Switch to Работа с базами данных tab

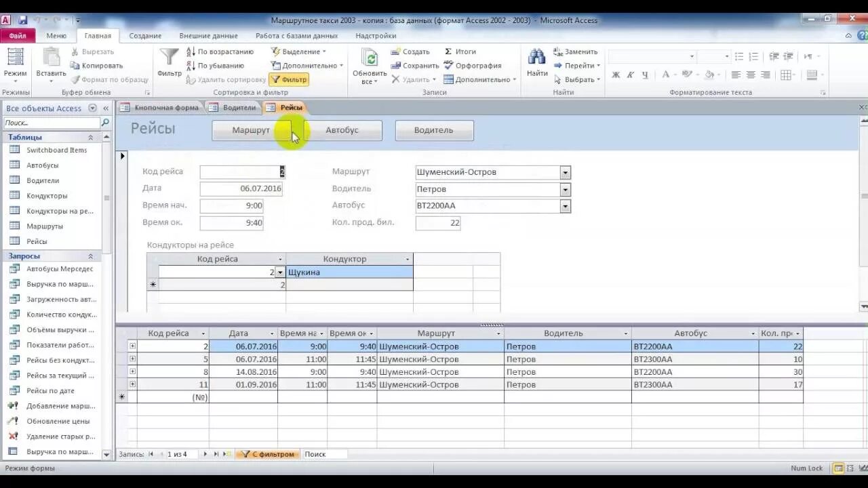(296, 36)
